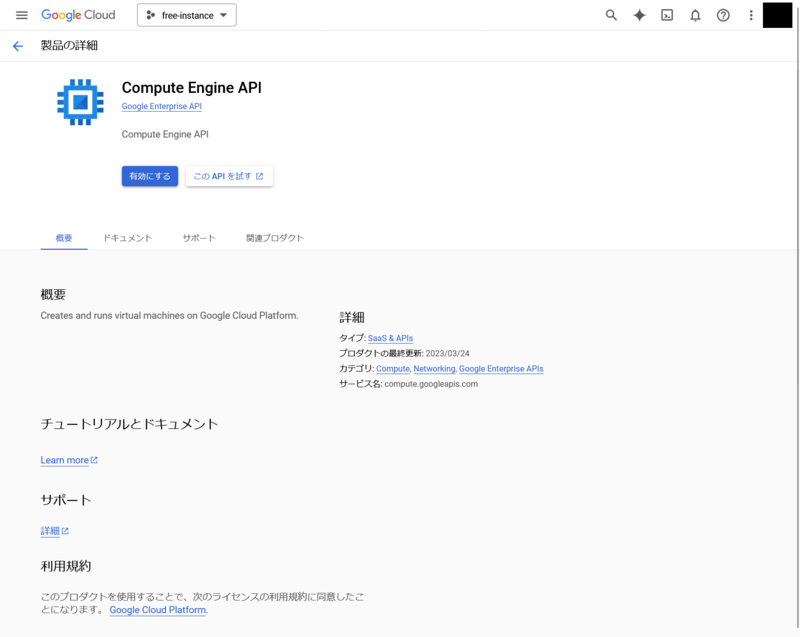Screen dimensions: 800x637
Task: Open the SaaS & APIs type link
Action: pos(390,338)
